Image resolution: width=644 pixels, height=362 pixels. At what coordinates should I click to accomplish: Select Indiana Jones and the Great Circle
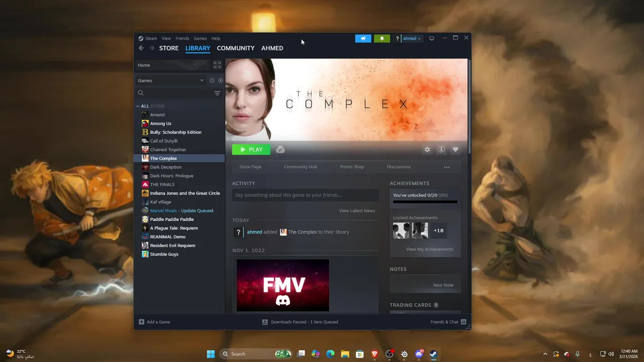(185, 193)
